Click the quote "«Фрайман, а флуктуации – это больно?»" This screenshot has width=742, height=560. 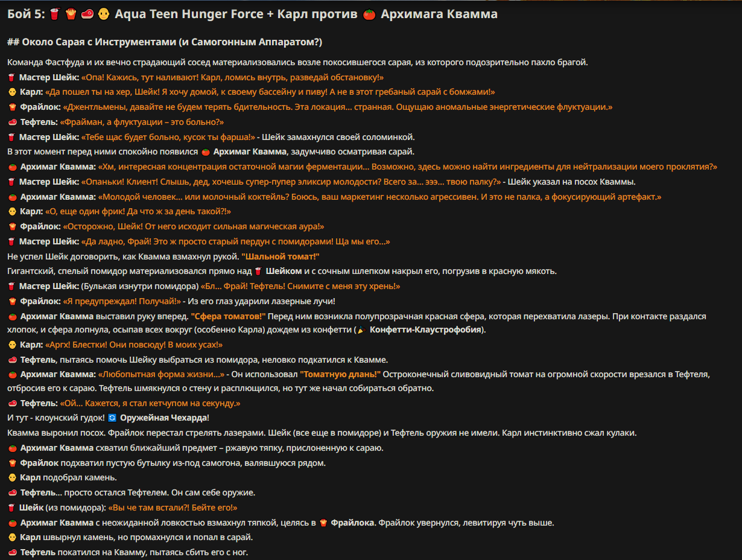(142, 122)
